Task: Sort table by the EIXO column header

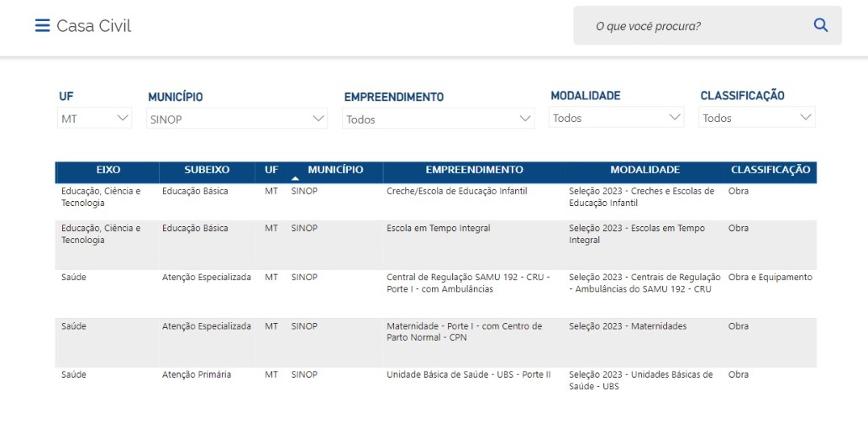Action: [x=108, y=170]
